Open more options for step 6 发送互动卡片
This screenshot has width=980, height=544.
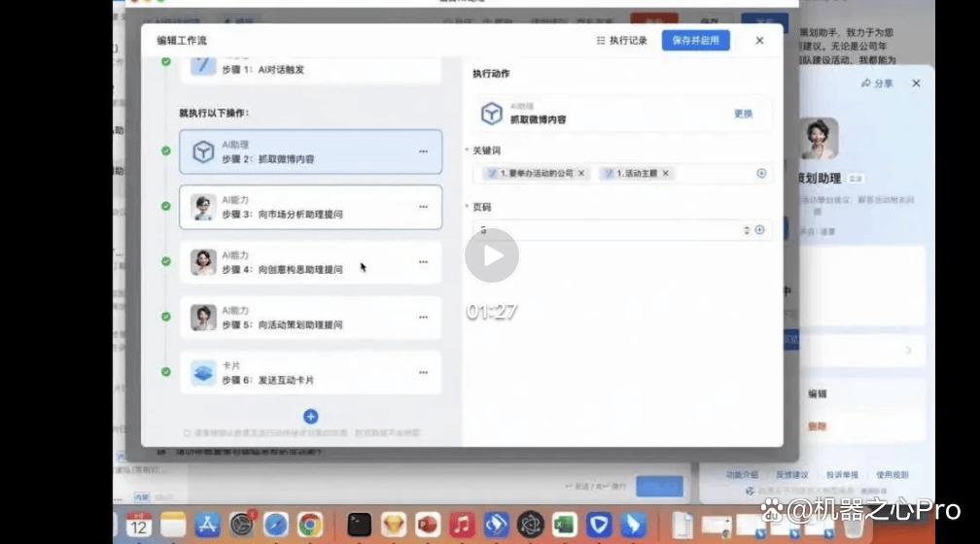(x=423, y=372)
